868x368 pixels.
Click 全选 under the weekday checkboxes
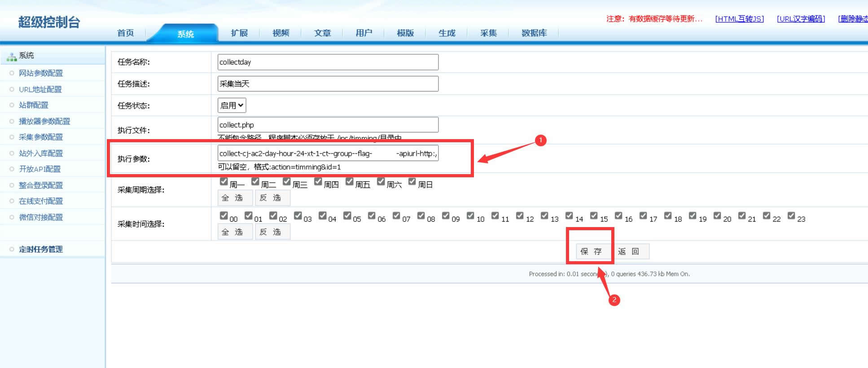(232, 198)
